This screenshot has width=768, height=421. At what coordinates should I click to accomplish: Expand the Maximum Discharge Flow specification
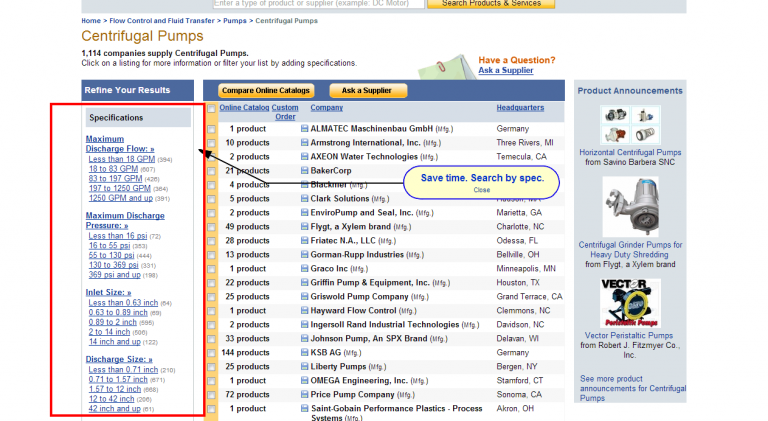118,144
